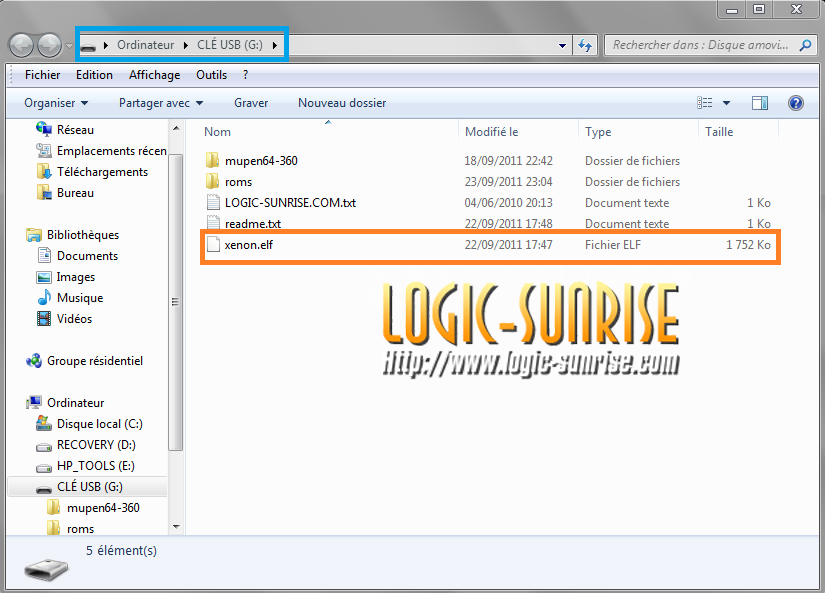825x593 pixels.
Task: Go forward with the Forward arrow button
Action: 49,45
